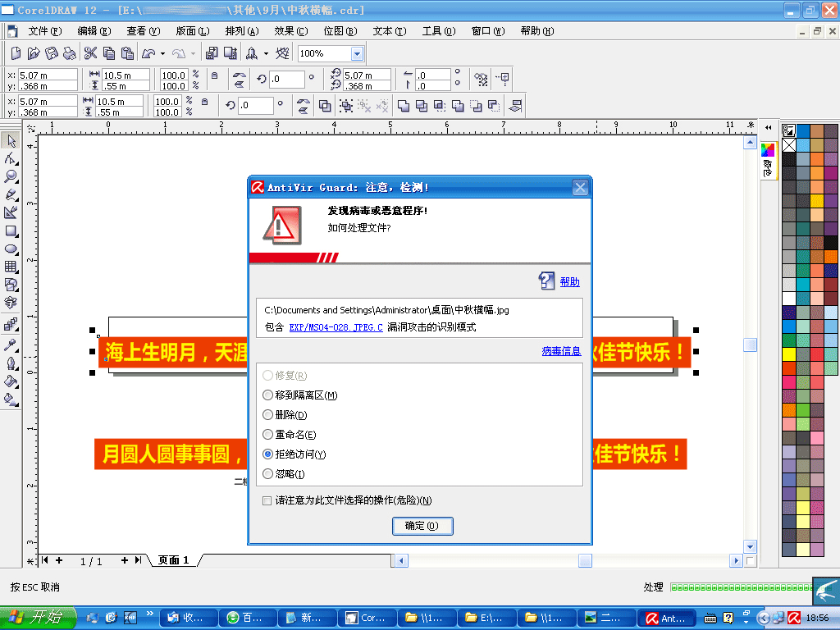The height and width of the screenshot is (630, 840).
Task: Select the 忽略 radio option
Action: click(x=268, y=473)
